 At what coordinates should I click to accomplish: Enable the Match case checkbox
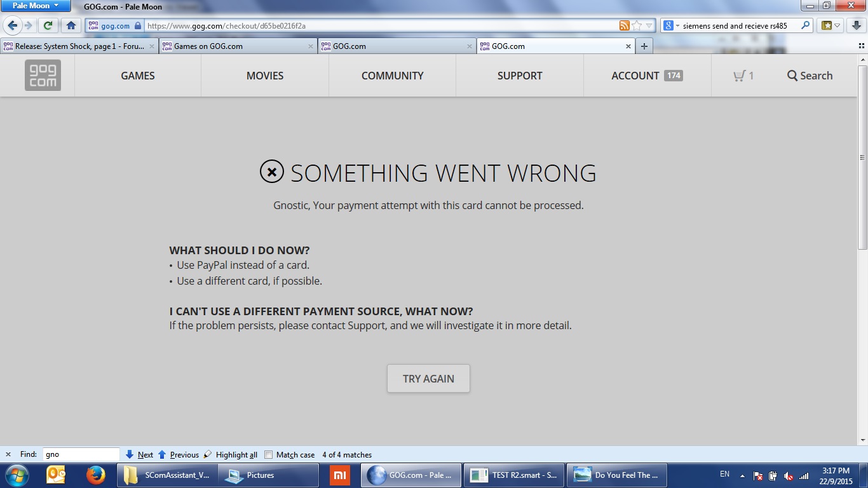point(268,454)
